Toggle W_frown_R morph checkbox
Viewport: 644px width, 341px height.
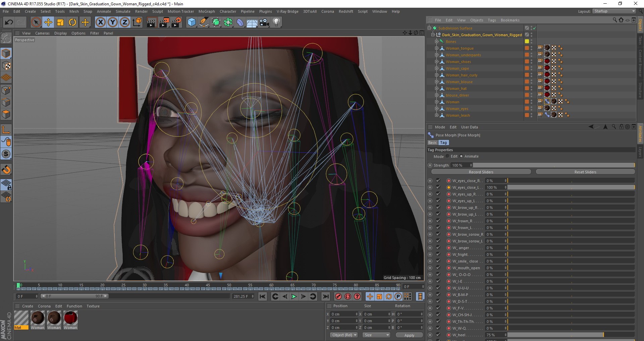[x=438, y=221]
